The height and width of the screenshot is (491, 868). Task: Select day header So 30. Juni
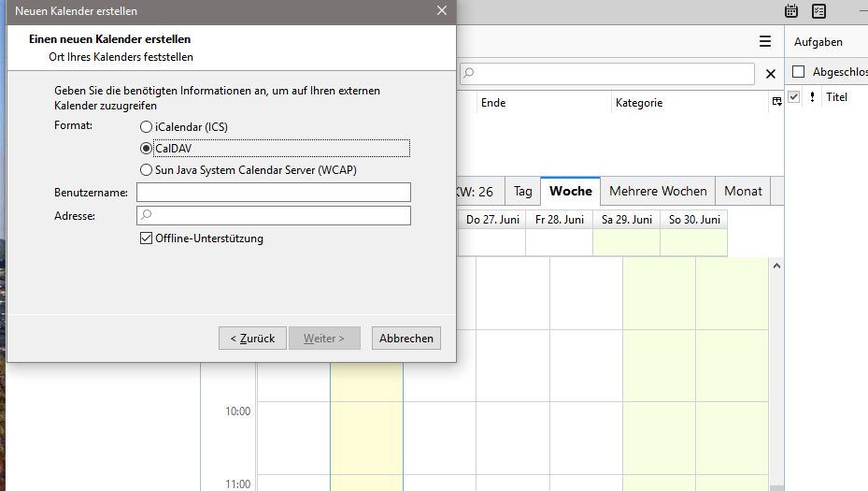tap(694, 220)
